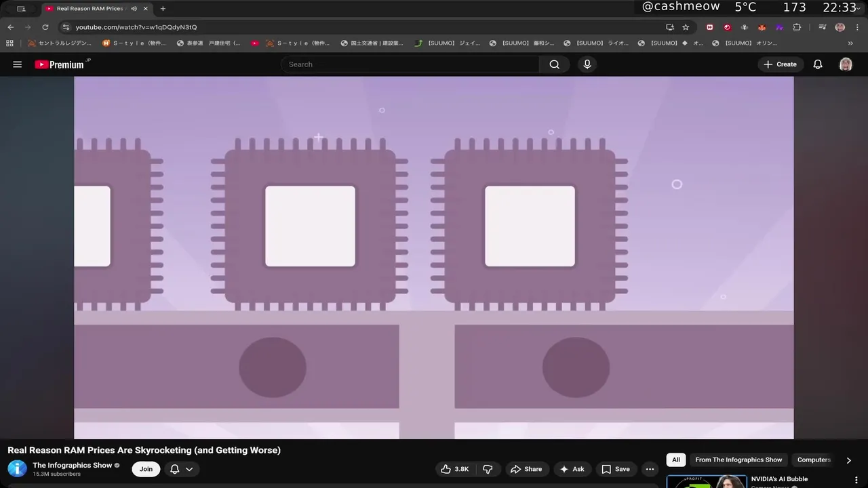Open the YouTube account avatar menu
Viewport: 868px width, 488px height.
coord(846,64)
